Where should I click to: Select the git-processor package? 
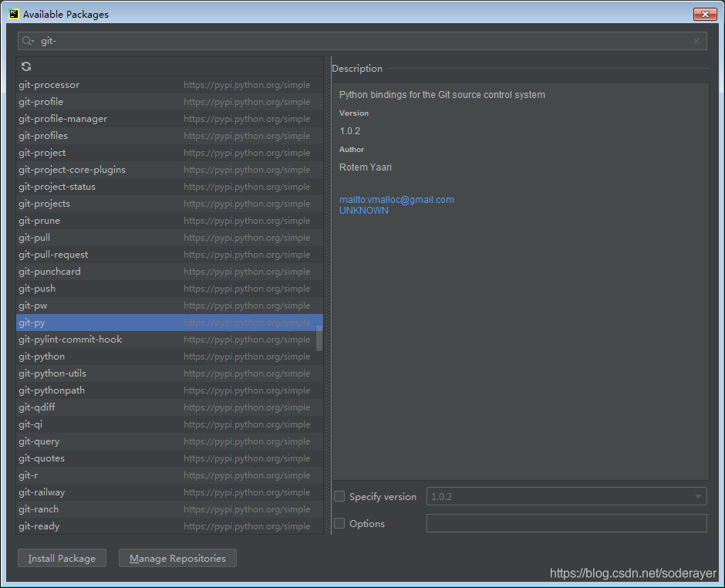[x=49, y=84]
